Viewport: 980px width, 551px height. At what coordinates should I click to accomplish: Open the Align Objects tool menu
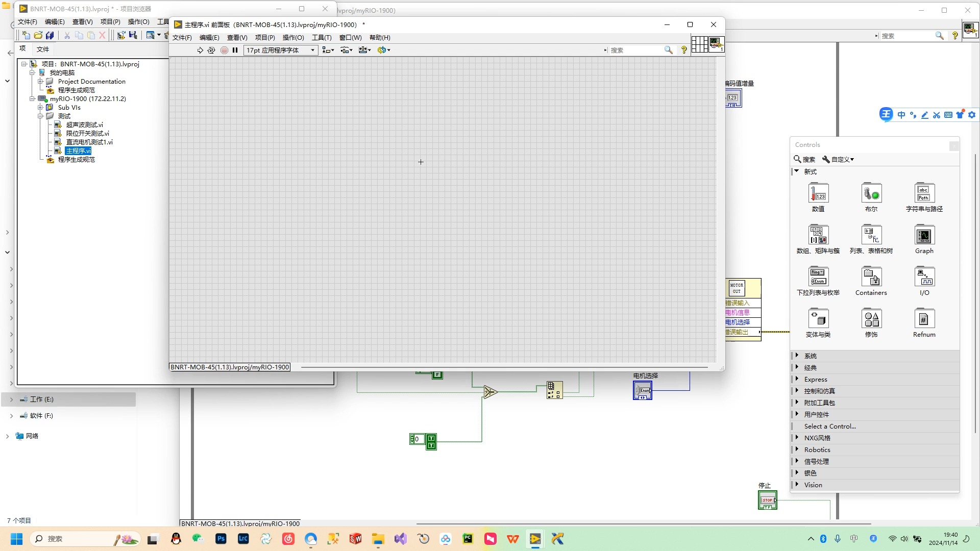point(328,50)
